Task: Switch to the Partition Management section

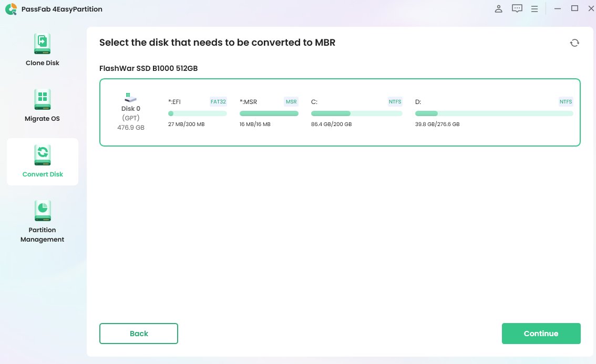Action: (42, 221)
